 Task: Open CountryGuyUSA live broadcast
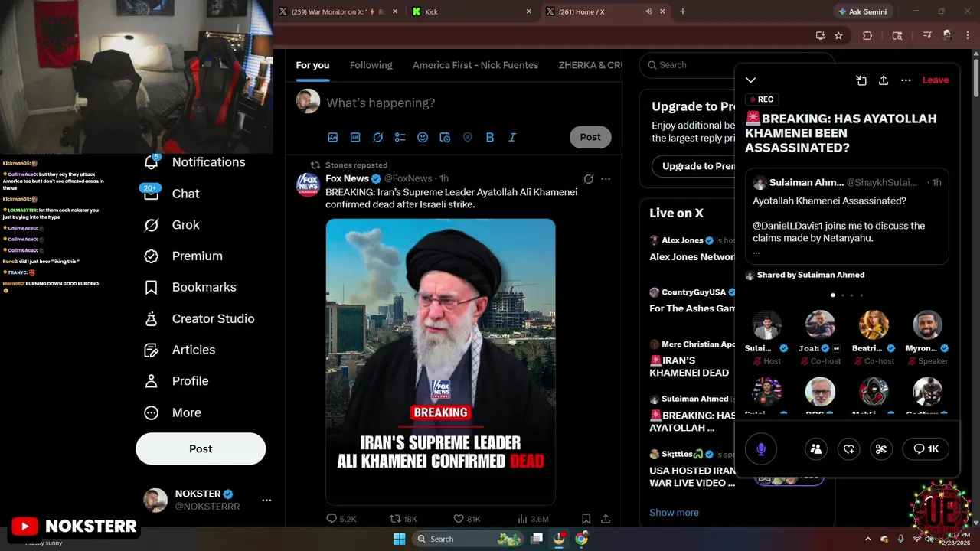coord(692,301)
